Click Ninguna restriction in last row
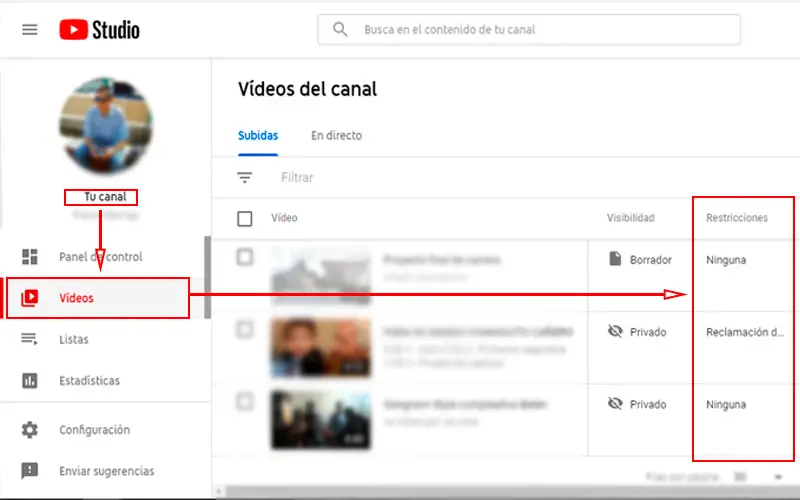The width and height of the screenshot is (800, 500). coord(726,405)
